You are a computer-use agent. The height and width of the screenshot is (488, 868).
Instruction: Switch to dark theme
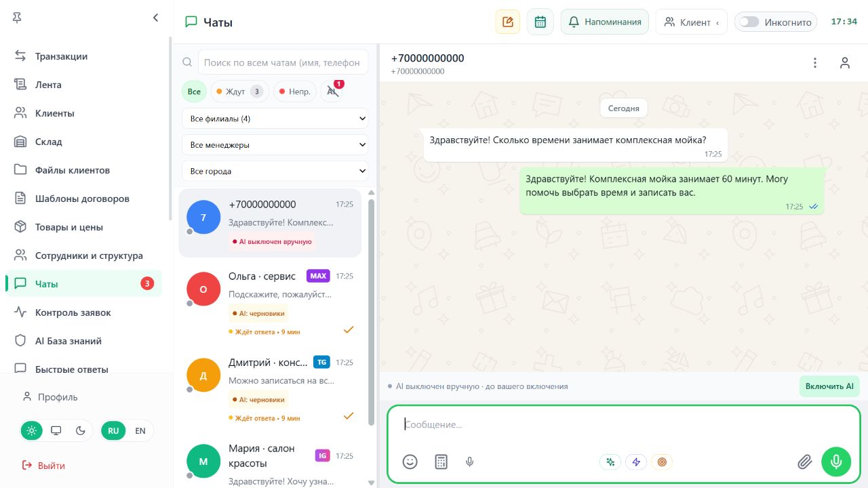[x=81, y=430]
